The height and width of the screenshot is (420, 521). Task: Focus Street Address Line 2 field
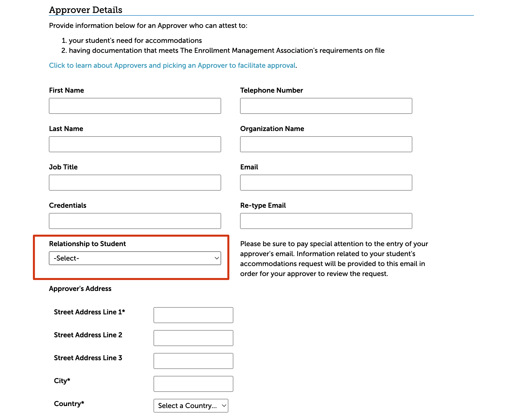pyautogui.click(x=193, y=338)
